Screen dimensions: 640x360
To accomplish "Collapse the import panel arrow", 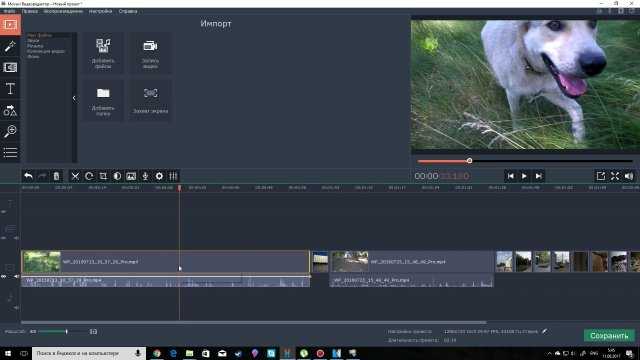I will click(74, 98).
